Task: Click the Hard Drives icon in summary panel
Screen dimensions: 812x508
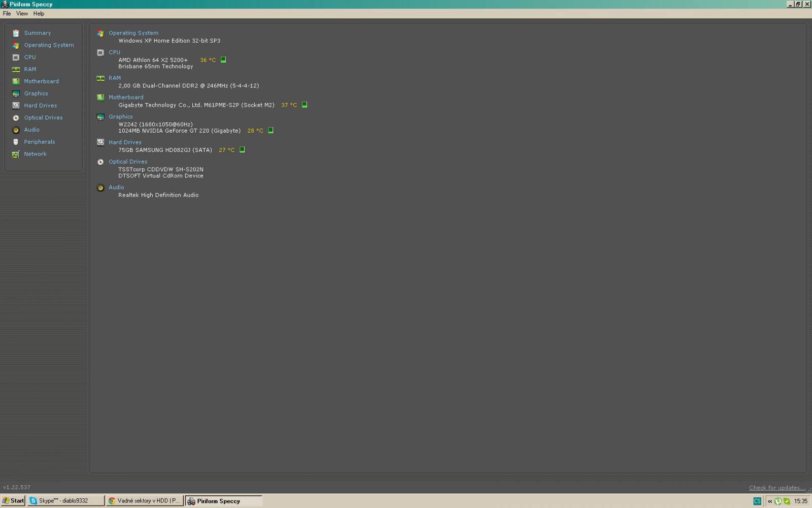Action: pyautogui.click(x=100, y=142)
